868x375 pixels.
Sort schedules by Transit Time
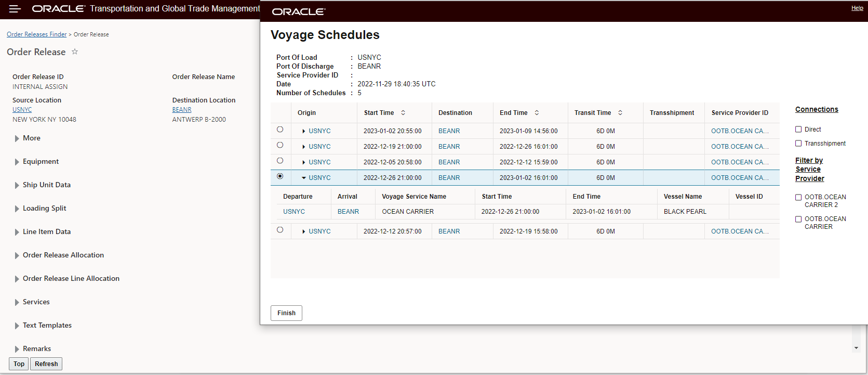(620, 113)
